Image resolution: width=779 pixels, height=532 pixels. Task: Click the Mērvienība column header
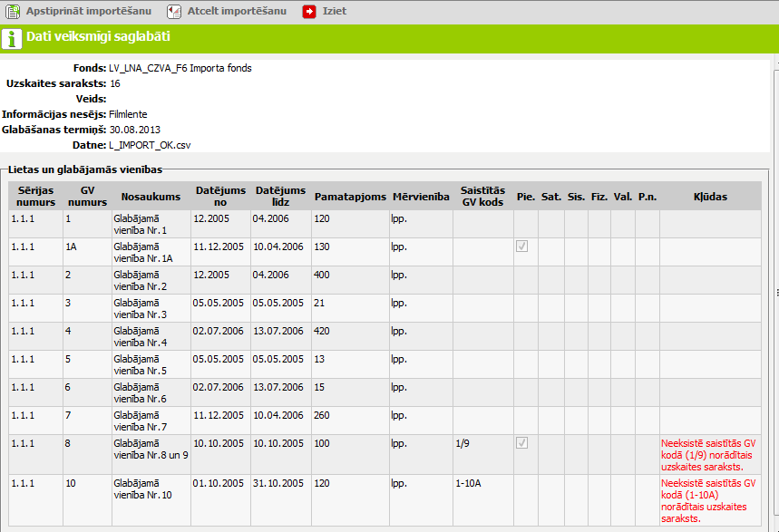point(421,197)
